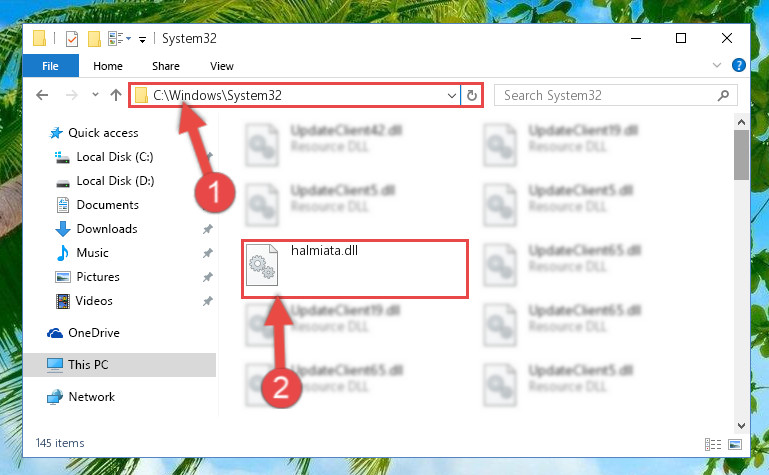769x475 pixels.
Task: Expand the ribbon with chevron arrow
Action: point(717,65)
